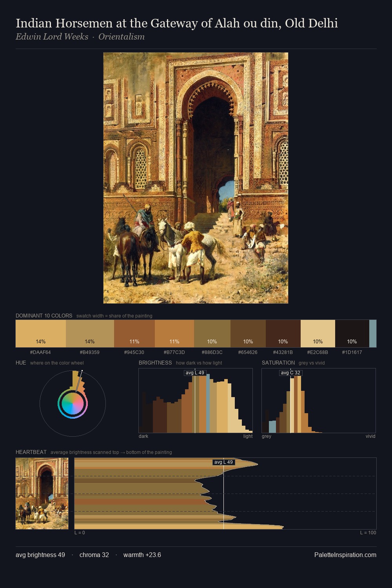The image size is (392, 588).
Task: Pick the #945C30 brown swatch
Action: pyautogui.click(x=134, y=334)
